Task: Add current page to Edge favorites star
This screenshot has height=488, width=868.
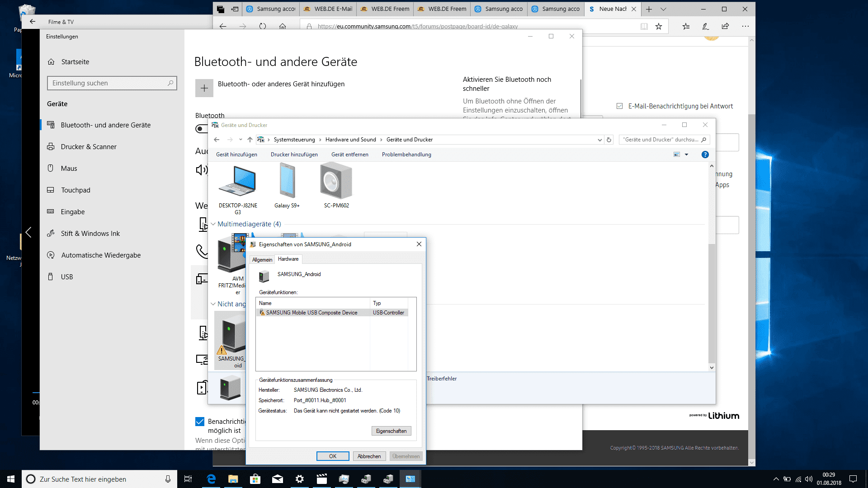Action: [659, 26]
